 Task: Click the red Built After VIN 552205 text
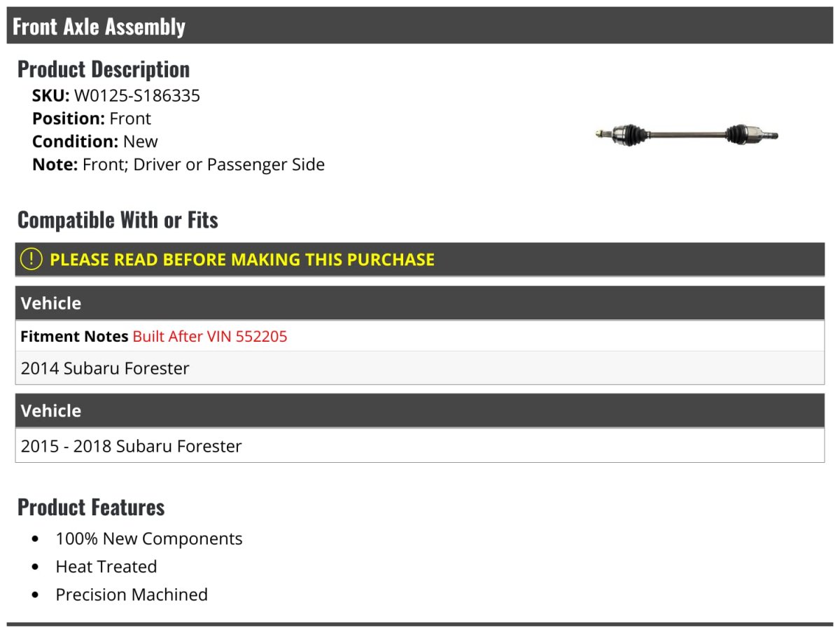tap(210, 336)
